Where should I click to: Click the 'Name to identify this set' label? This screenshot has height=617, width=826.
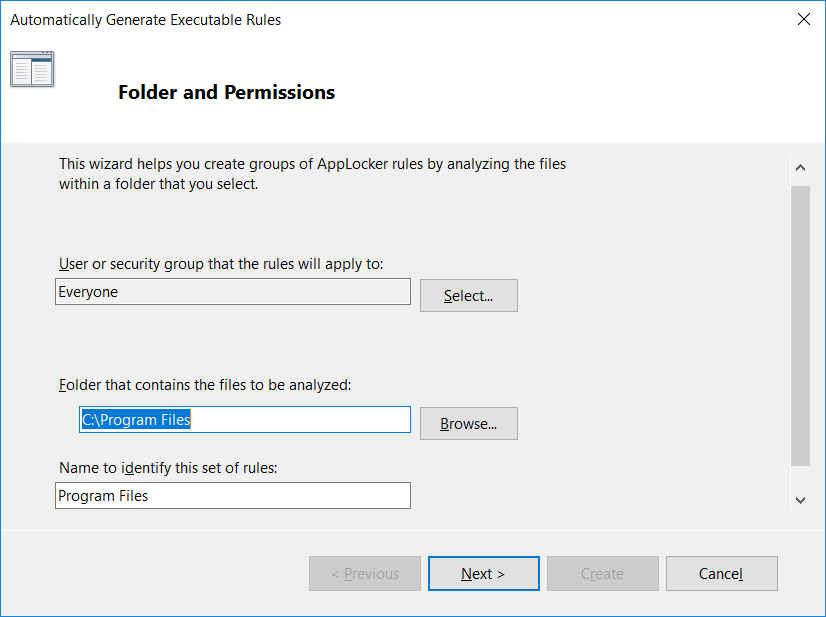coord(168,467)
